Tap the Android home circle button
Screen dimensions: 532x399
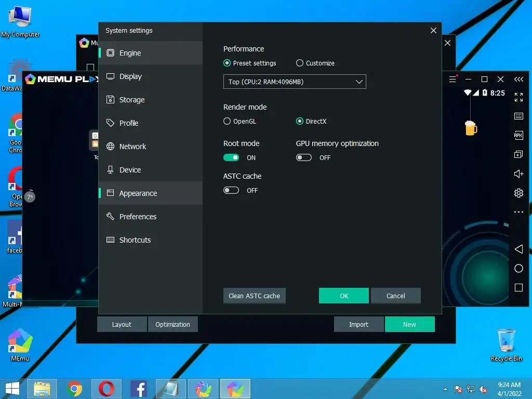point(518,269)
